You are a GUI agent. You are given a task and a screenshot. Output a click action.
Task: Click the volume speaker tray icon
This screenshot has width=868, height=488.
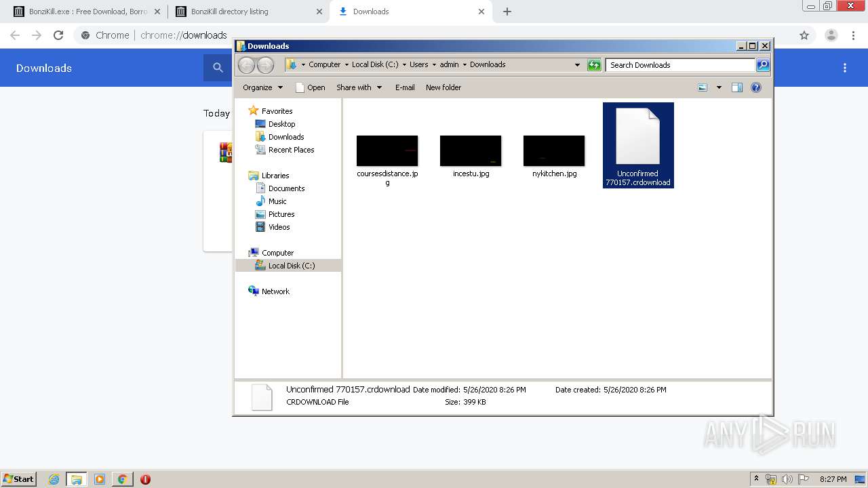tap(787, 479)
